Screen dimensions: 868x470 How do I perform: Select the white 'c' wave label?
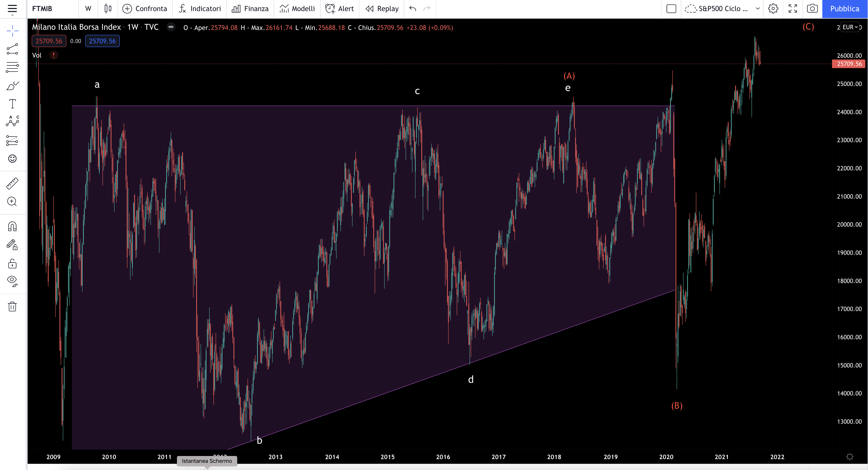tap(417, 91)
